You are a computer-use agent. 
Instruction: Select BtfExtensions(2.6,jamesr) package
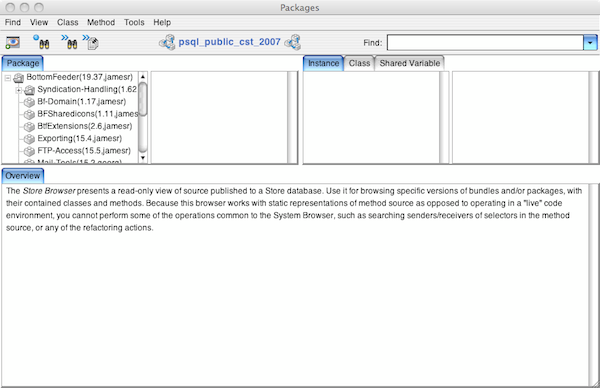pyautogui.click(x=85, y=126)
